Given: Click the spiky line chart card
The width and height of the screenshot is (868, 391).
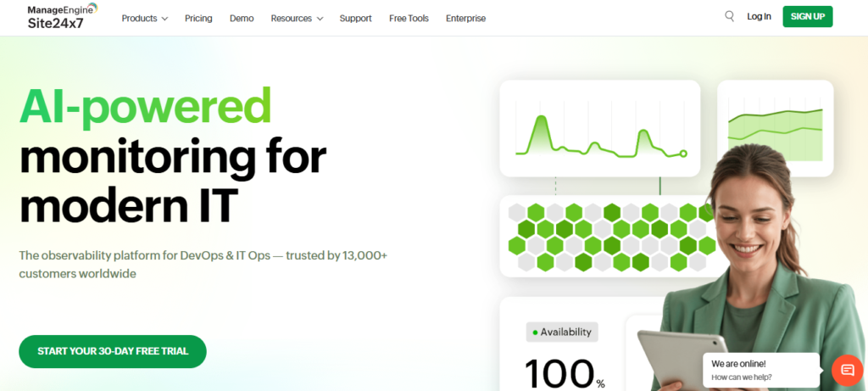Looking at the screenshot, I should [599, 128].
